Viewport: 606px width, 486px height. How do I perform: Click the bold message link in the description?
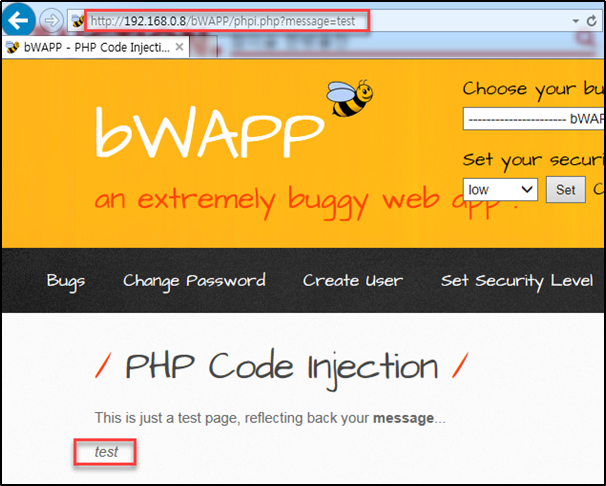tap(403, 418)
